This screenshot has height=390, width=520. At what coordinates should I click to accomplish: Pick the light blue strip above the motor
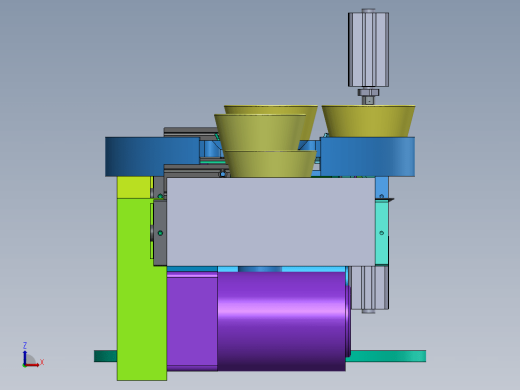(x=257, y=269)
